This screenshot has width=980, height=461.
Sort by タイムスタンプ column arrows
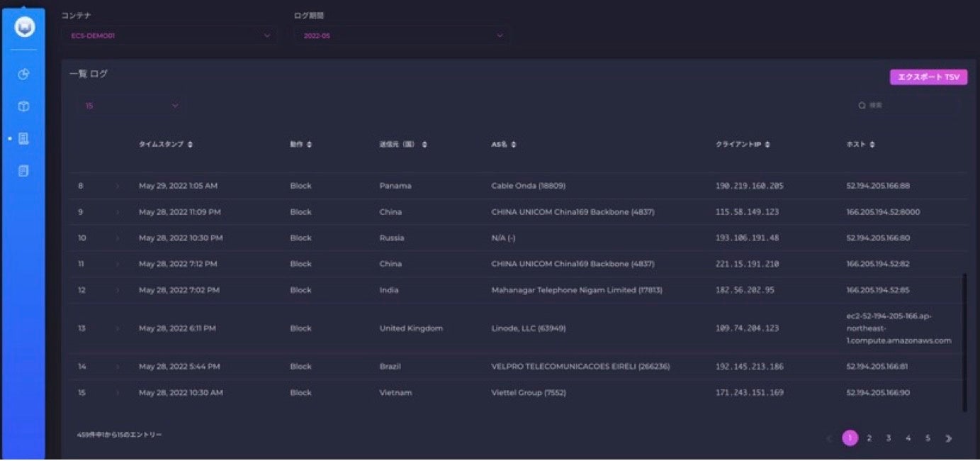(x=190, y=145)
